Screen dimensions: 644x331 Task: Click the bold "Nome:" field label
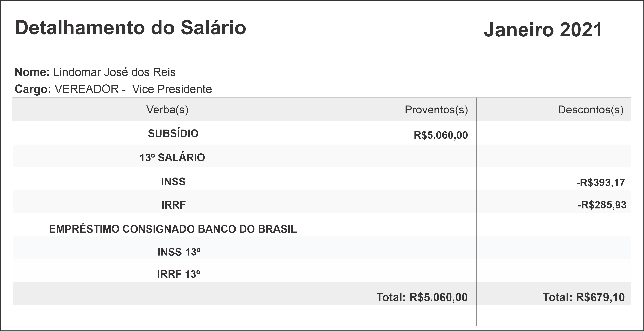[x=32, y=72]
